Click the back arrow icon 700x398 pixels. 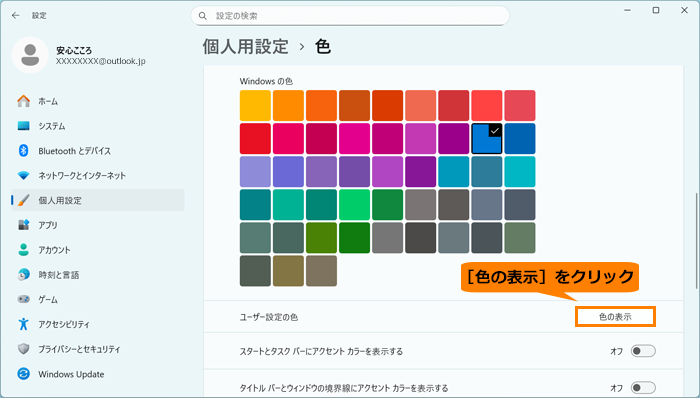point(16,16)
